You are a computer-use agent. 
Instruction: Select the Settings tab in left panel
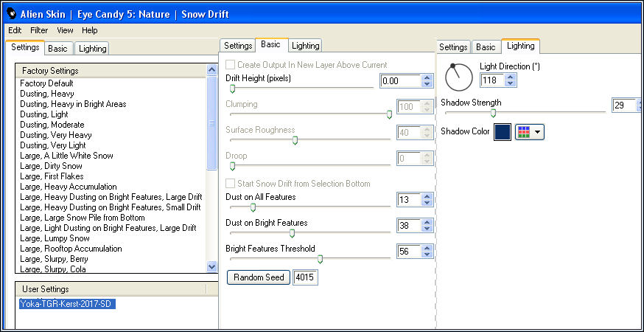pos(25,47)
